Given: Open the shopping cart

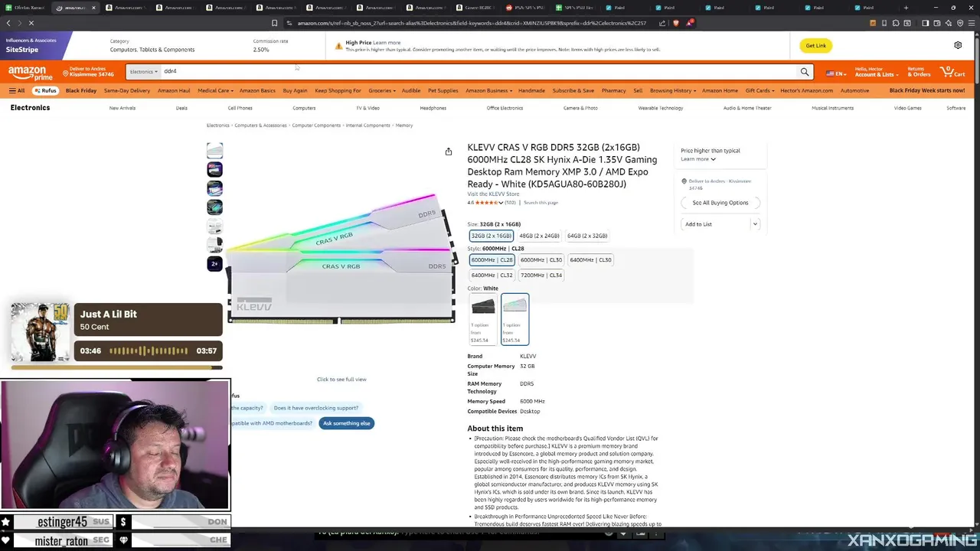Looking at the screenshot, I should coord(953,72).
